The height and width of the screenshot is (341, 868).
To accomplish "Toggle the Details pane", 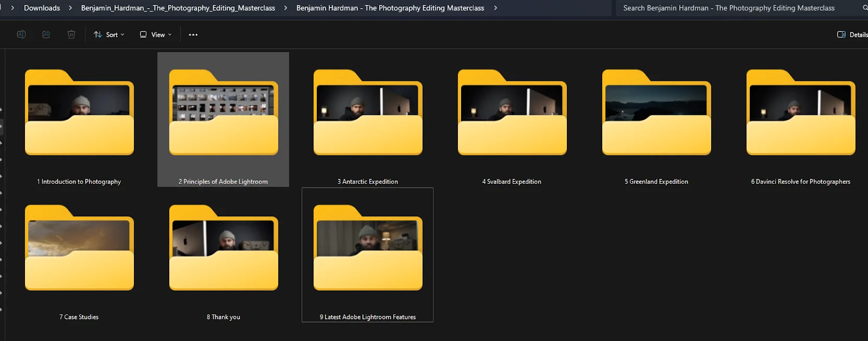I will click(x=852, y=35).
